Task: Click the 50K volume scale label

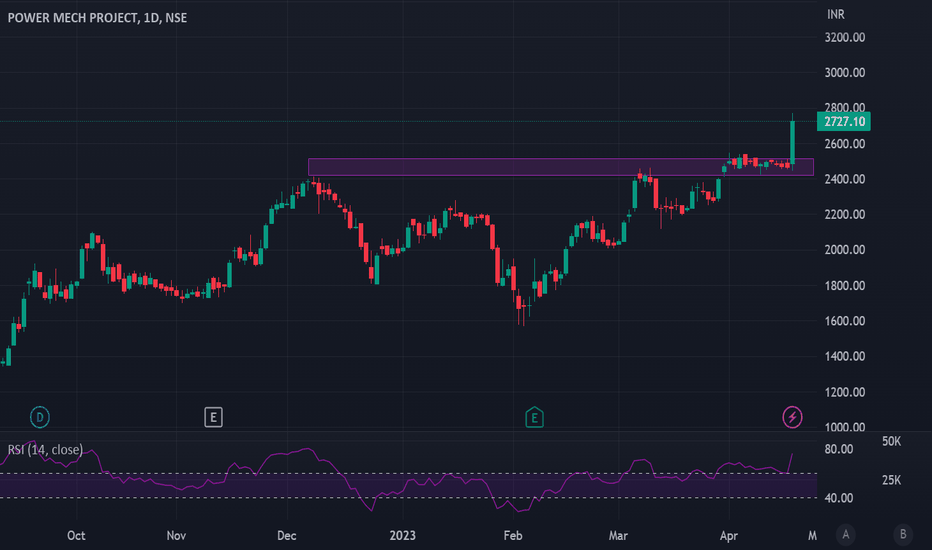Action: (x=892, y=441)
